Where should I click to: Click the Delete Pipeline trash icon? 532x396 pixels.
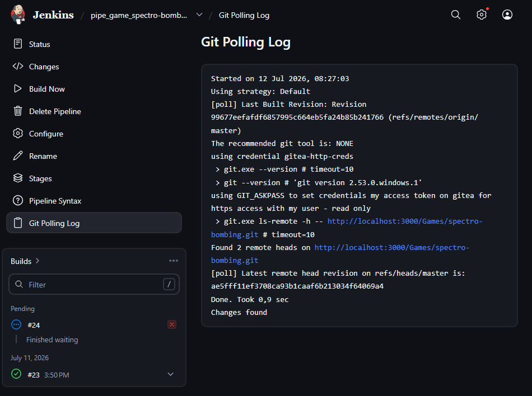click(18, 111)
